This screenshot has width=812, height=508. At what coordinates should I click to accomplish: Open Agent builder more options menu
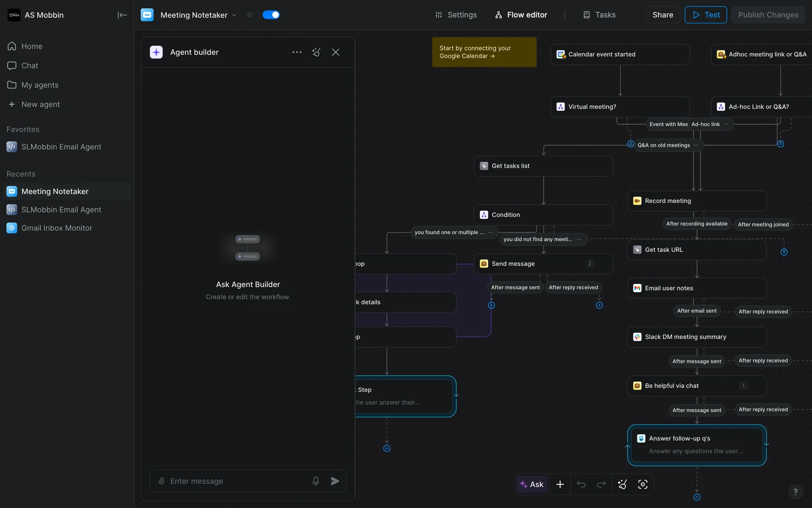coord(297,52)
